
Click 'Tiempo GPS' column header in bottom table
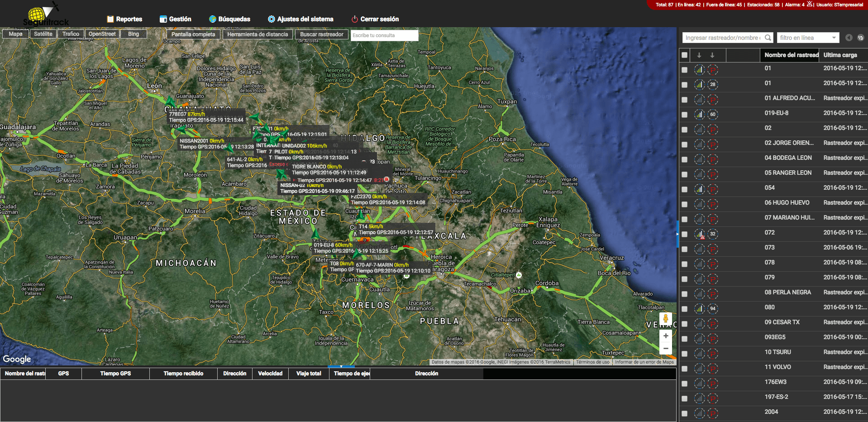tap(115, 374)
